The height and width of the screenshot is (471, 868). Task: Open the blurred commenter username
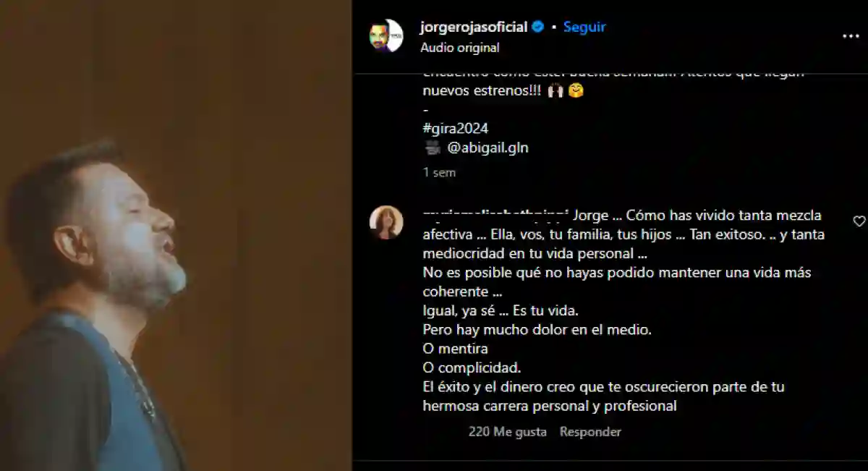(x=496, y=215)
